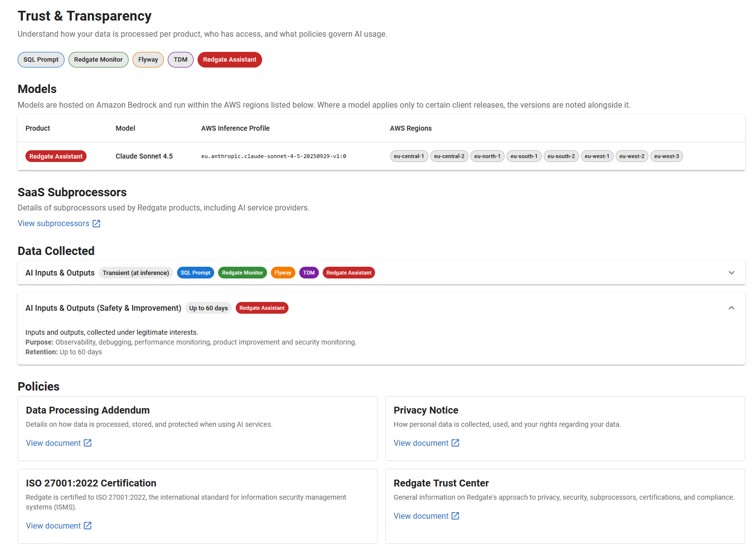756x554 pixels.
Task: Open the View subprocessors link
Action: click(x=59, y=224)
